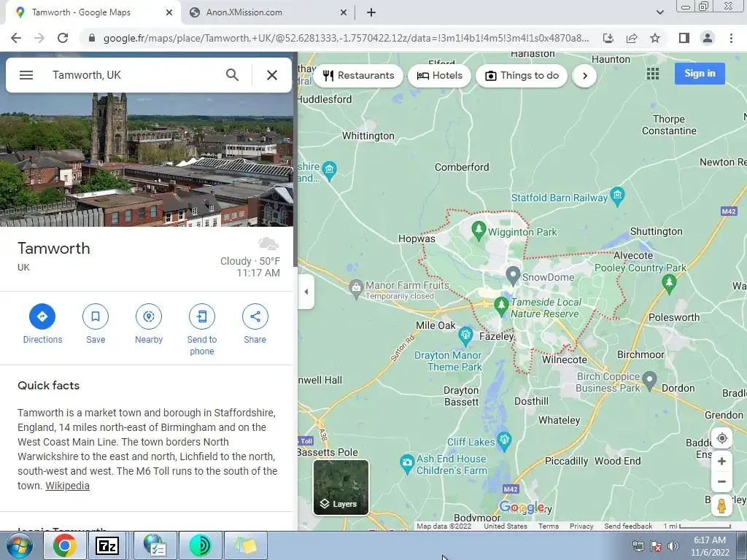Click the search magnifier icon

click(x=232, y=75)
